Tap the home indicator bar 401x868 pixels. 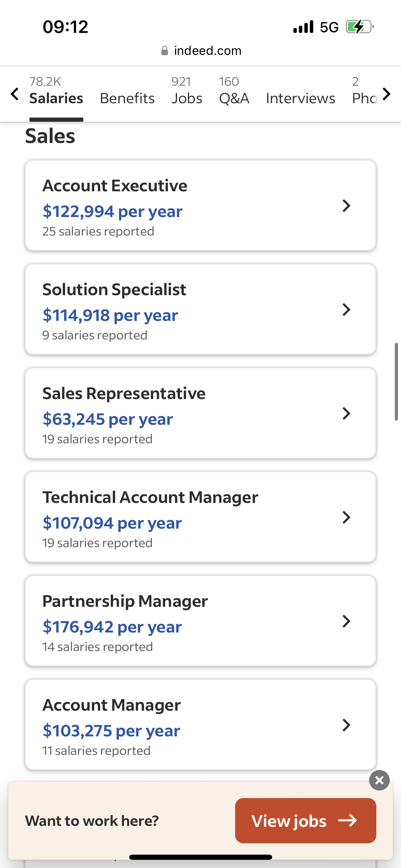[x=200, y=857]
